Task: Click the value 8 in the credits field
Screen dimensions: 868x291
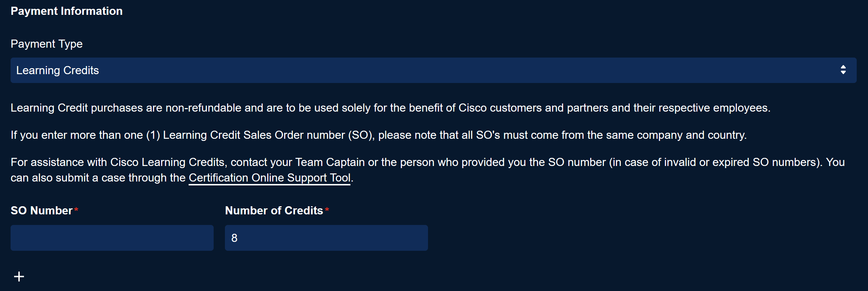Action: click(234, 238)
